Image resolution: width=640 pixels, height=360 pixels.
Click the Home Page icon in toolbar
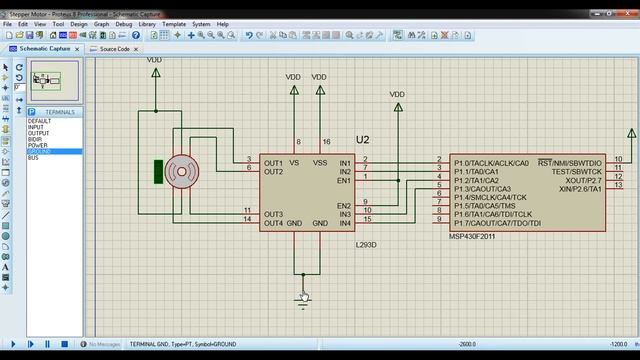53,36
